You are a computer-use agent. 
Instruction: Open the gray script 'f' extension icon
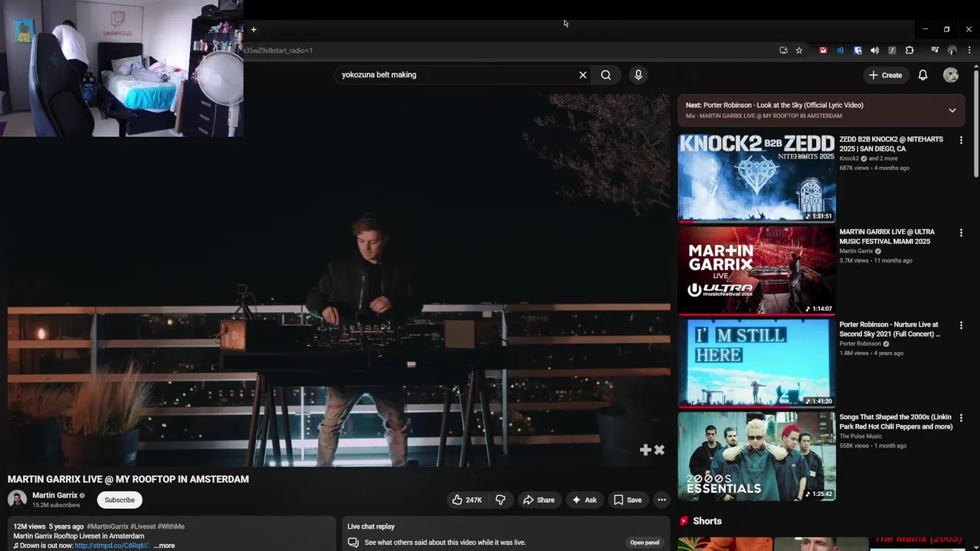tap(892, 51)
